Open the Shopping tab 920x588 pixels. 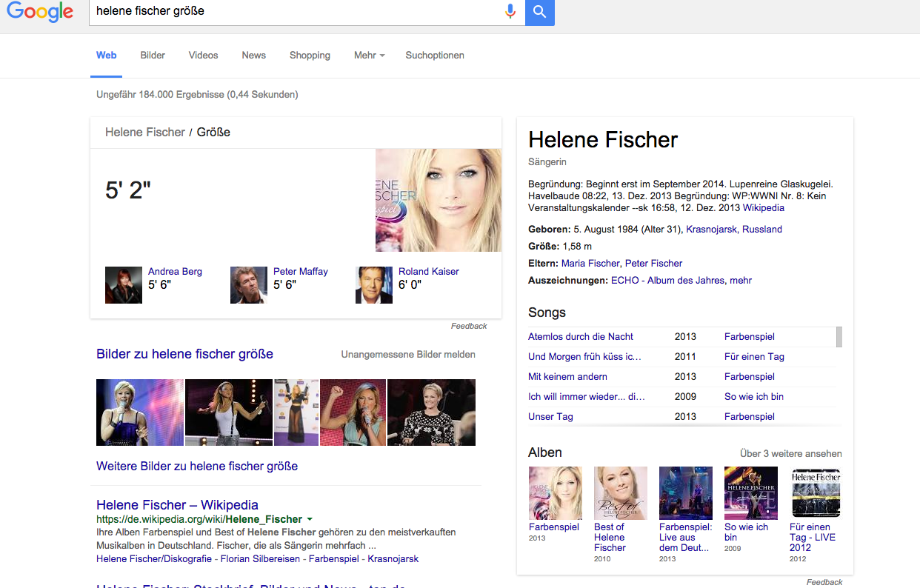coord(310,56)
